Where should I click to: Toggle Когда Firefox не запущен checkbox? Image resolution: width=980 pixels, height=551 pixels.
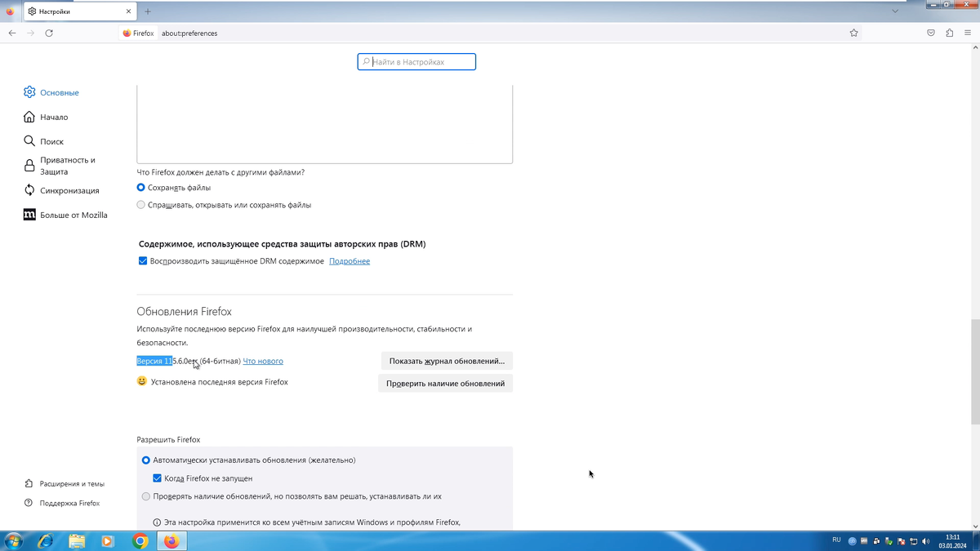158,478
